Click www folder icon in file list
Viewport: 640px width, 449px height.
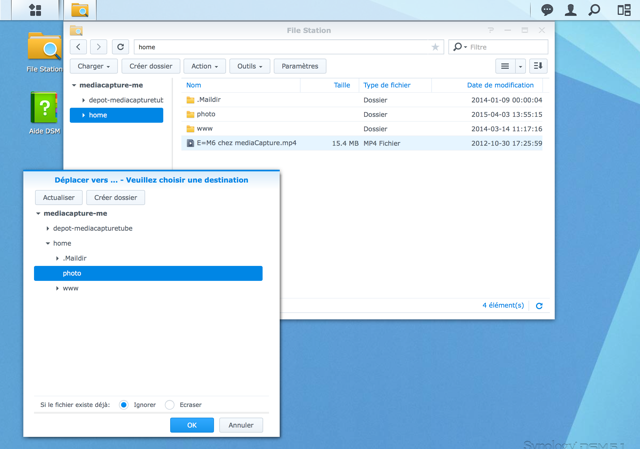pyautogui.click(x=190, y=129)
